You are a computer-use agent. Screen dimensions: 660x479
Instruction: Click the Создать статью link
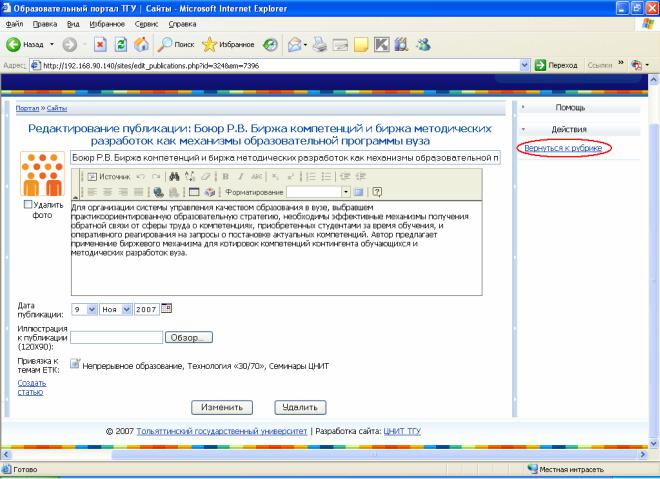32,388
